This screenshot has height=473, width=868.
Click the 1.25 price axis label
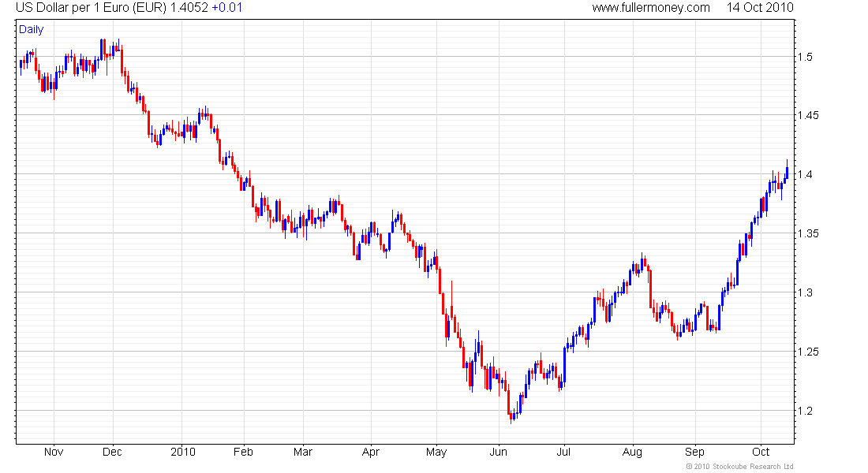click(x=808, y=352)
